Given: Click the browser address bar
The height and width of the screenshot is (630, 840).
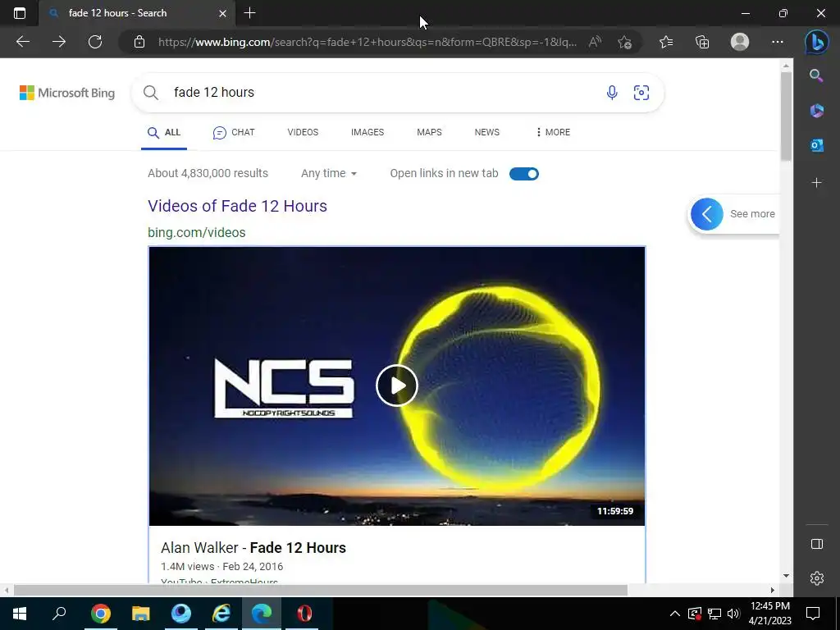Looking at the screenshot, I should tap(367, 42).
